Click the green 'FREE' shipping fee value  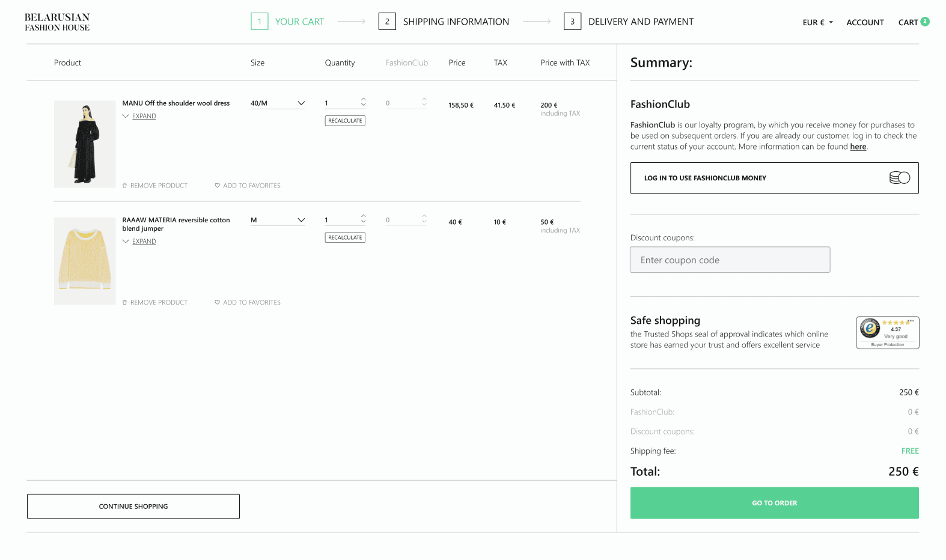[910, 451]
